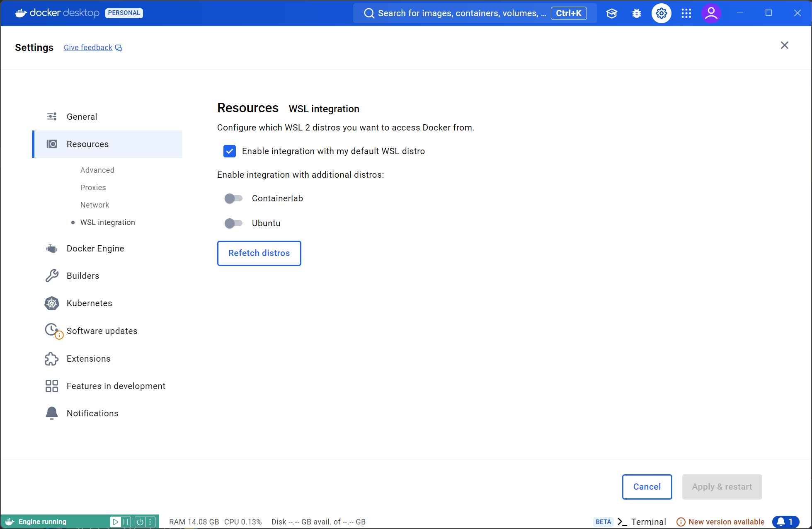The height and width of the screenshot is (529, 812).
Task: Click the engine power icon
Action: click(140, 522)
